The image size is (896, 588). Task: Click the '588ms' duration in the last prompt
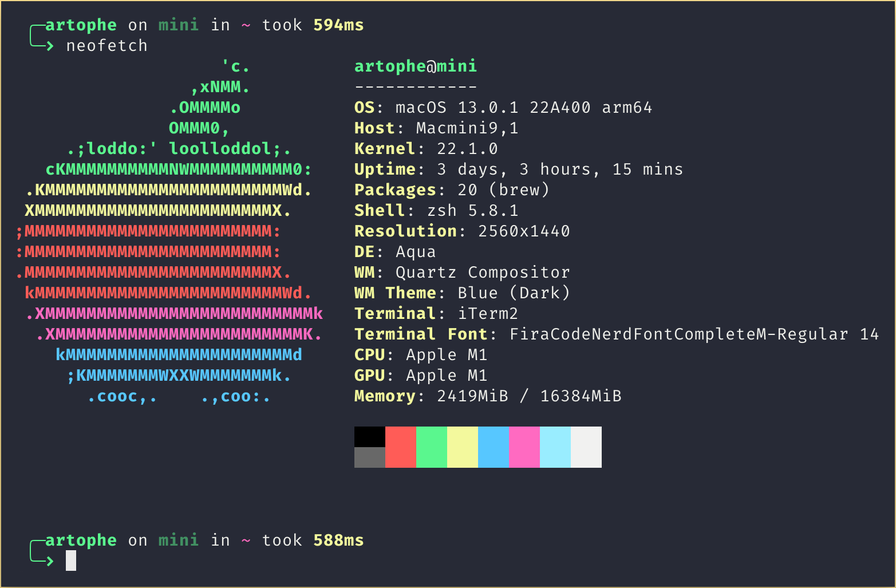(338, 540)
